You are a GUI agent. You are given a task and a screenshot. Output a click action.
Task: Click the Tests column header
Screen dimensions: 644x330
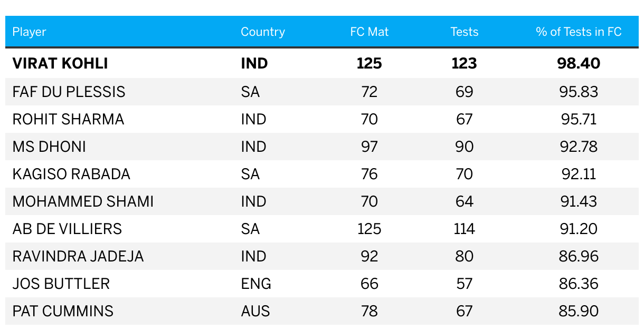click(x=465, y=32)
